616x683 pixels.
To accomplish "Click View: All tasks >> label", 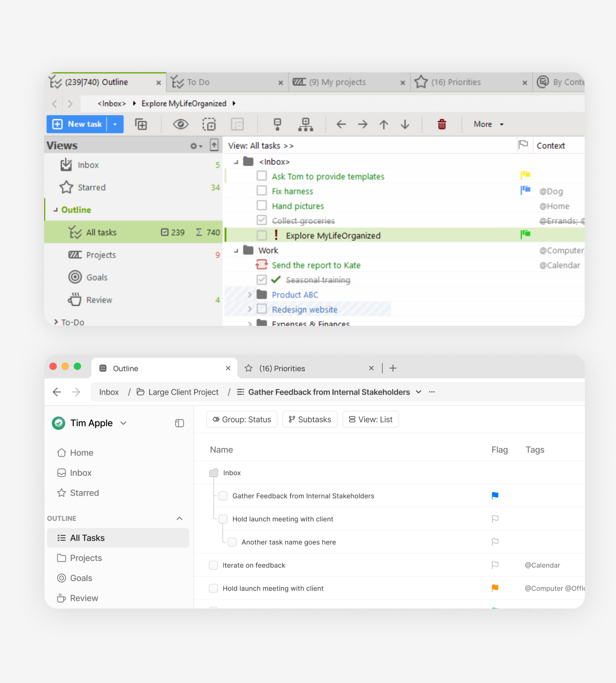I will (261, 146).
